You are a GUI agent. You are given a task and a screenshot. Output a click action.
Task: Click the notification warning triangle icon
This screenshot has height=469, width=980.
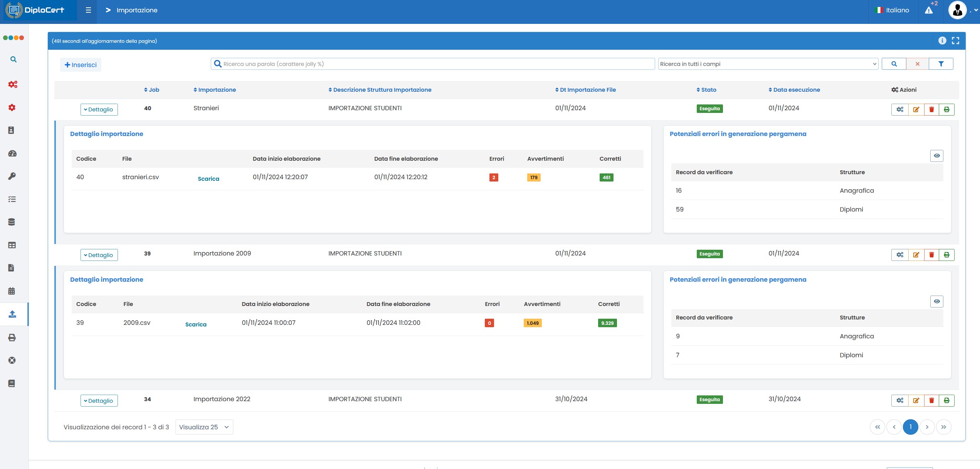coord(929,10)
